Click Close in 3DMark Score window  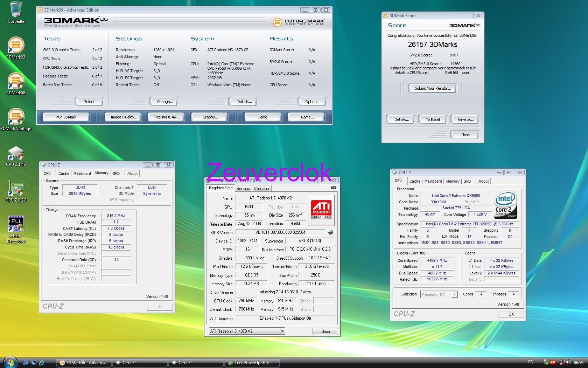point(465,135)
